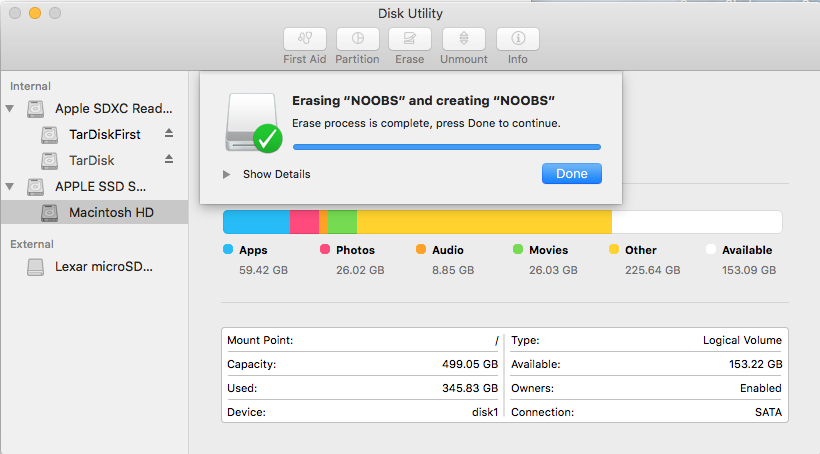The height and width of the screenshot is (454, 820).
Task: Select APPLE SSD in sidebar
Action: [100, 187]
